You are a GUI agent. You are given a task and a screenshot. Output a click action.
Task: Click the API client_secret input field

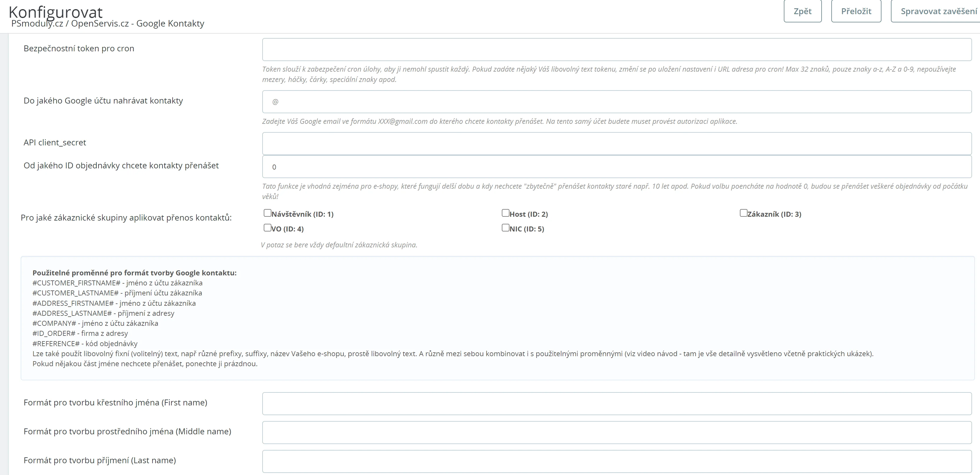click(616, 143)
